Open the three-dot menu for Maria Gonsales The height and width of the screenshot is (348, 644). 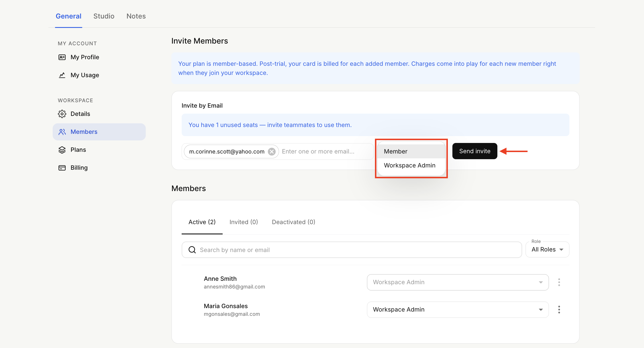(559, 310)
